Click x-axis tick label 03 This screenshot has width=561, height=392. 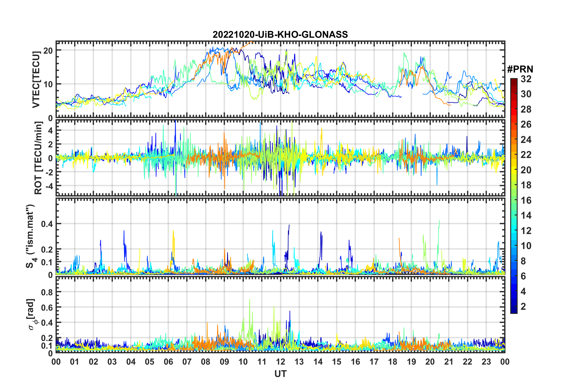pyautogui.click(x=112, y=362)
